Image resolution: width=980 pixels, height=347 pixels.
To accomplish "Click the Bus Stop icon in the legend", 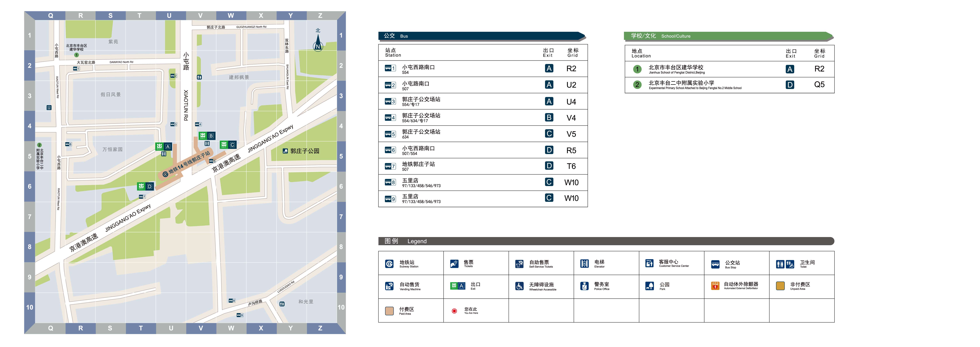I will click(715, 264).
